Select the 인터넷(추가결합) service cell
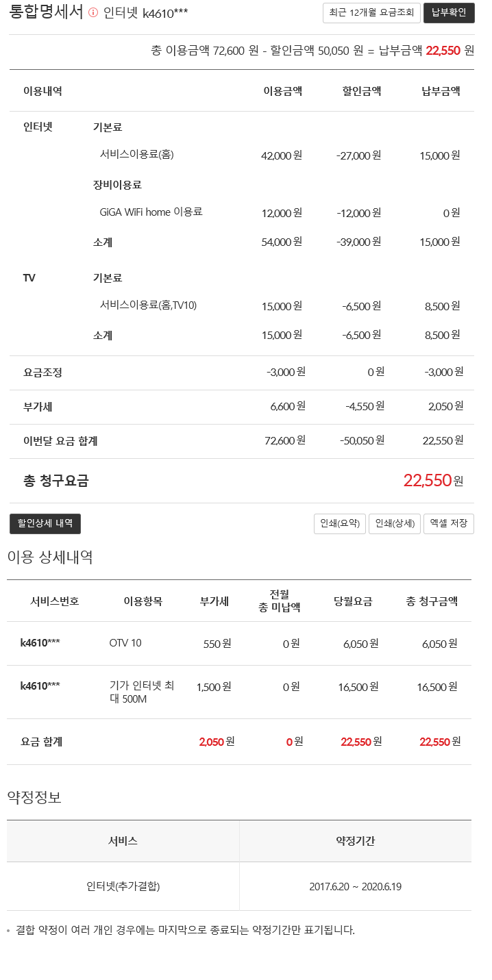 pos(123,886)
